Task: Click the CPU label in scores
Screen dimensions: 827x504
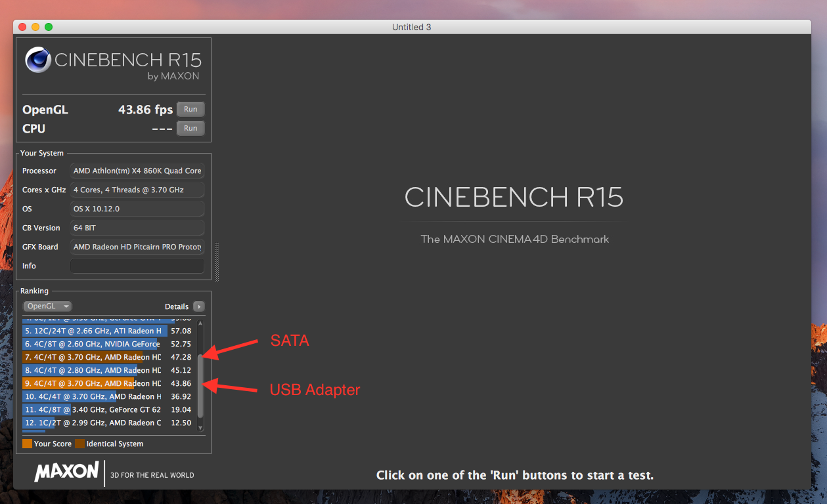Action: click(34, 129)
